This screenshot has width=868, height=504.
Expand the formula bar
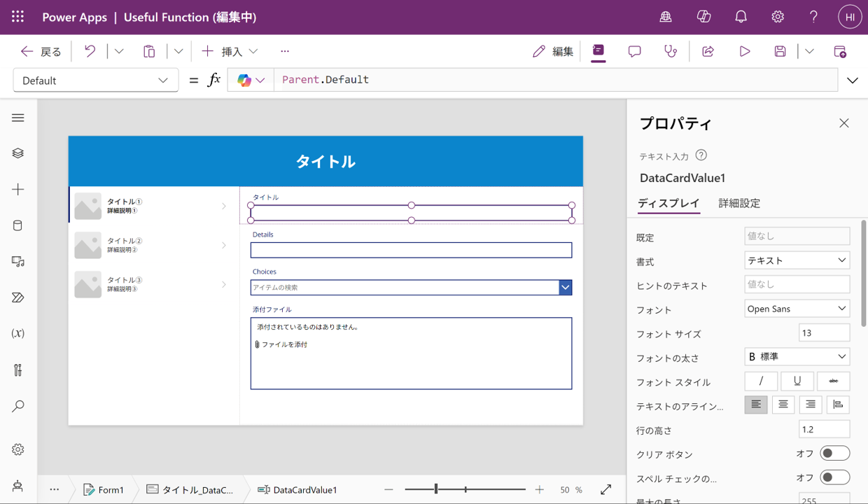(x=853, y=80)
